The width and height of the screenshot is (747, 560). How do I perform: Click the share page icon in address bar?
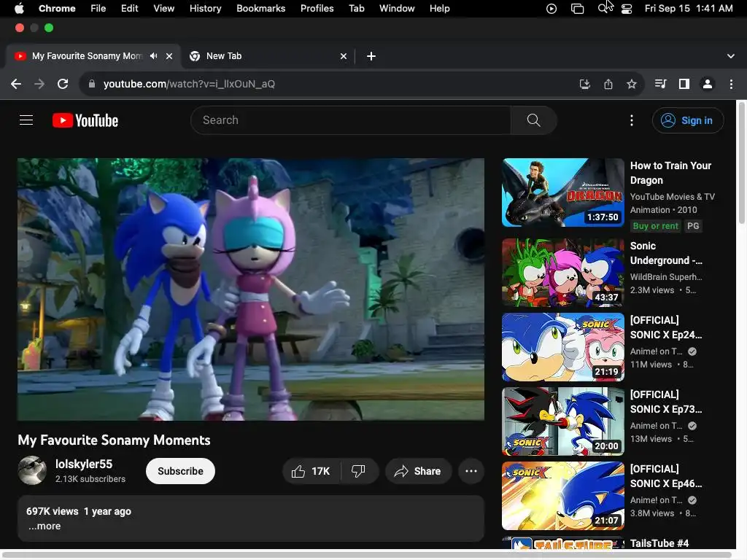(x=608, y=84)
